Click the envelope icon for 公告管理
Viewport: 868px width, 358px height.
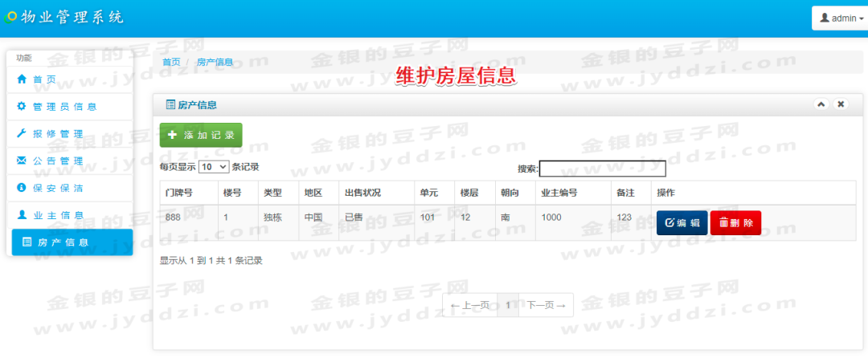tap(22, 161)
